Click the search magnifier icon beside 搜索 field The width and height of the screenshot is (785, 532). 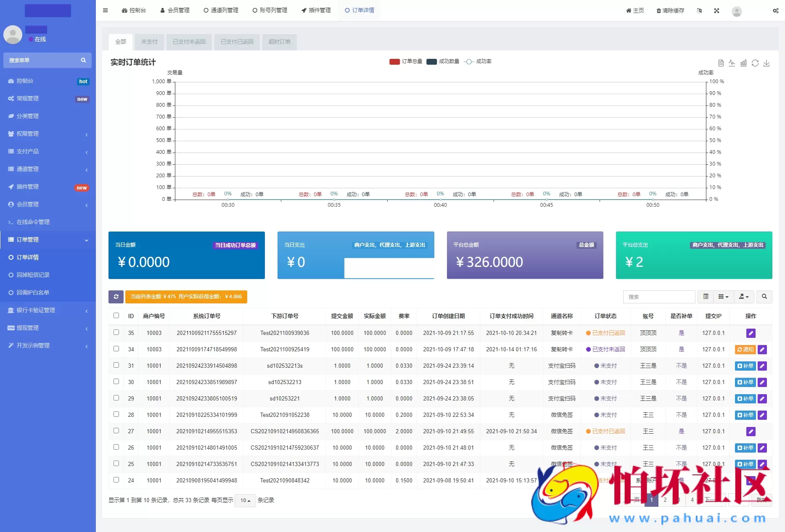click(x=764, y=297)
